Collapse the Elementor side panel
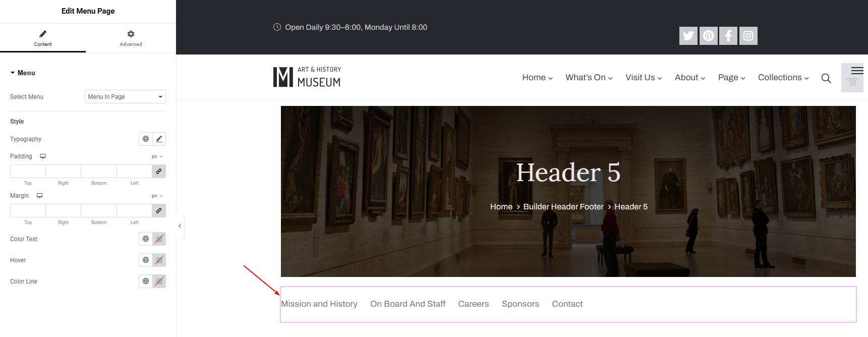 point(180,226)
